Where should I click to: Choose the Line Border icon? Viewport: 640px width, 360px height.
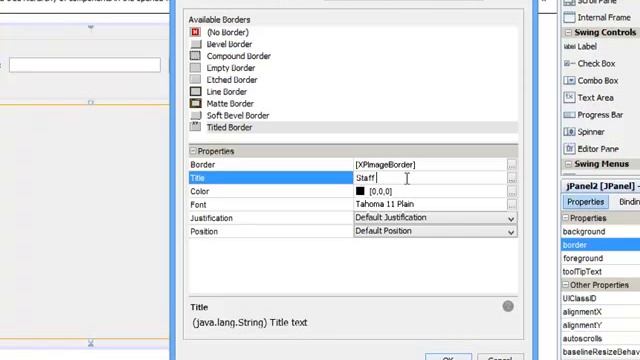click(196, 91)
